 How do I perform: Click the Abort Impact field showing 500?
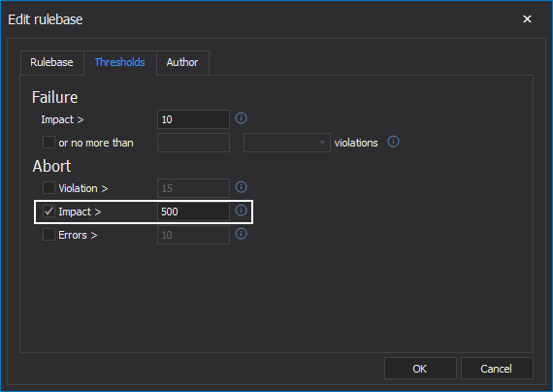coord(193,212)
